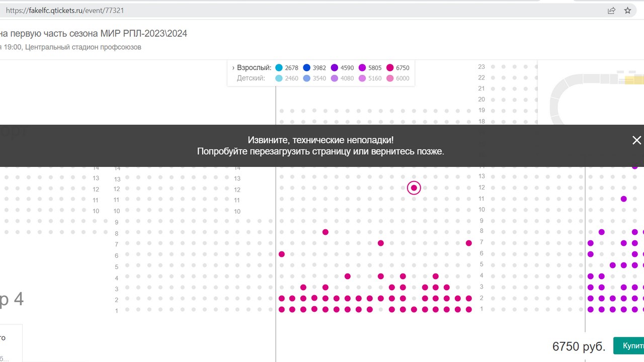Pick the rightmost pink seat in row 7
This screenshot has height=362, width=644.
click(x=469, y=243)
